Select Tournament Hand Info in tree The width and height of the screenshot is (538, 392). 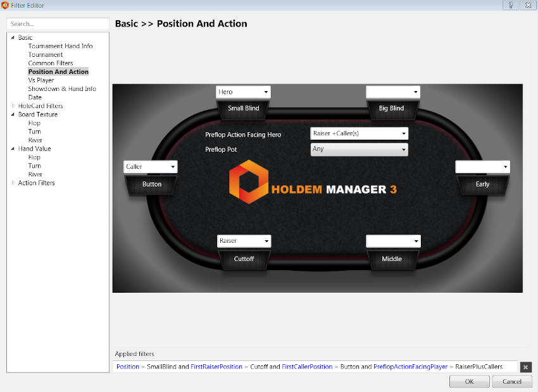coord(60,46)
